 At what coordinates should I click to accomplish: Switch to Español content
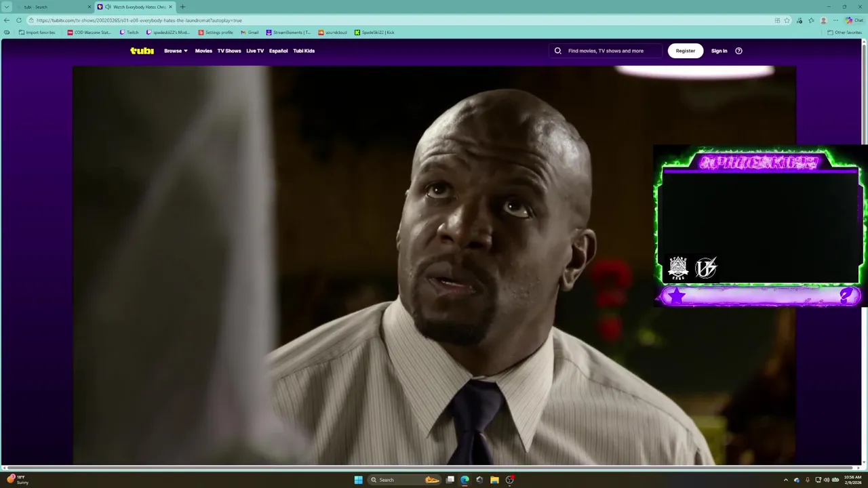(x=278, y=51)
